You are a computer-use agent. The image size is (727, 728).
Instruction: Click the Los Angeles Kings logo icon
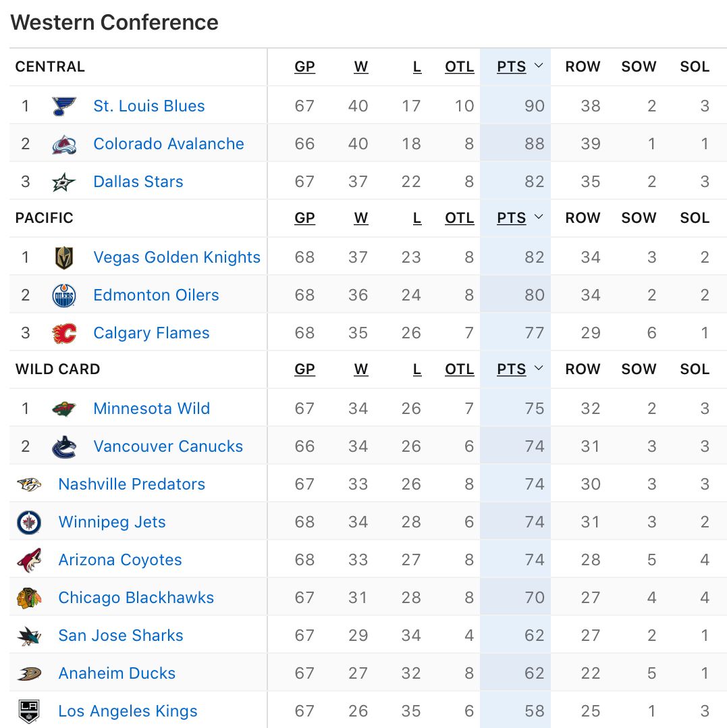pyautogui.click(x=29, y=711)
